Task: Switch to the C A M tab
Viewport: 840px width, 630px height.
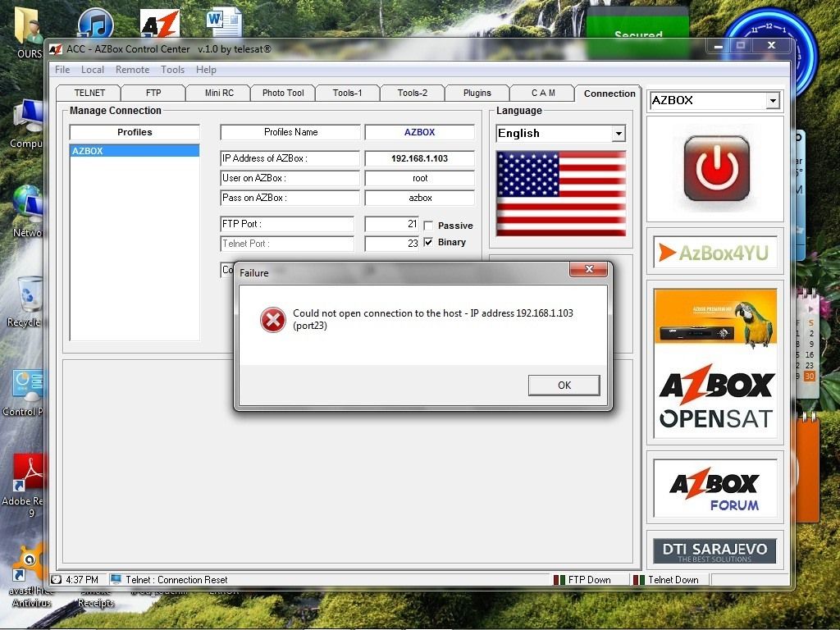Action: coord(543,93)
